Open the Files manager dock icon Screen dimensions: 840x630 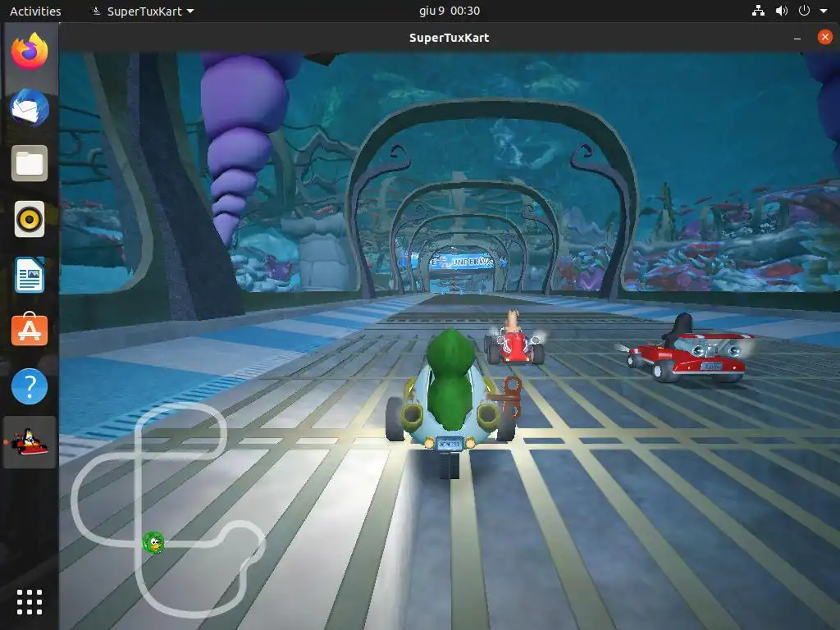[30, 163]
